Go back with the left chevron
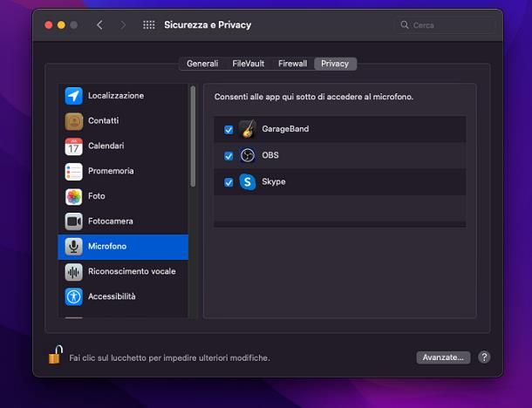 click(99, 24)
